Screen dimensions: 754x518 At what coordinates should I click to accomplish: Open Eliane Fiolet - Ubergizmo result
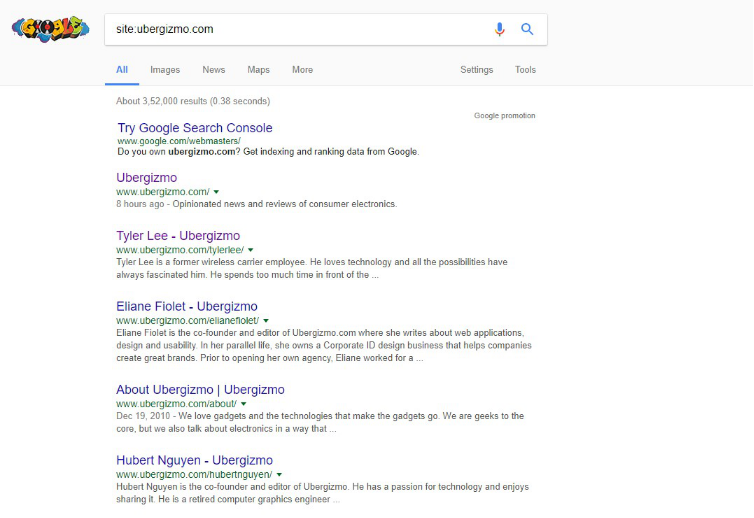point(187,306)
